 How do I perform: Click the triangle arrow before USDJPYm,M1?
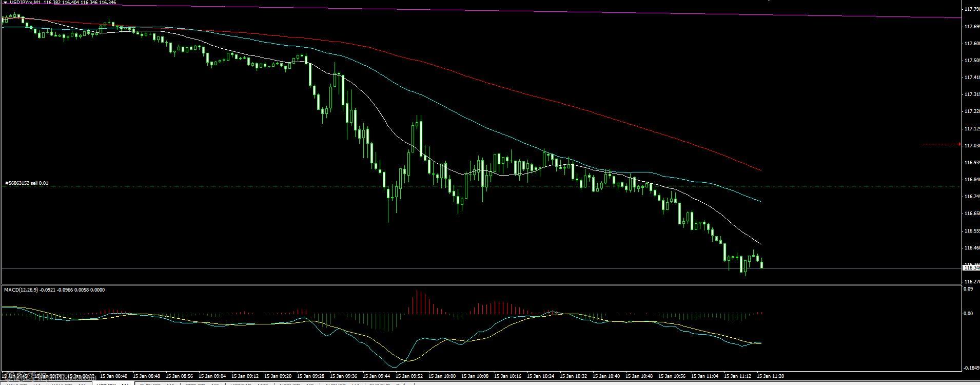[5, 3]
